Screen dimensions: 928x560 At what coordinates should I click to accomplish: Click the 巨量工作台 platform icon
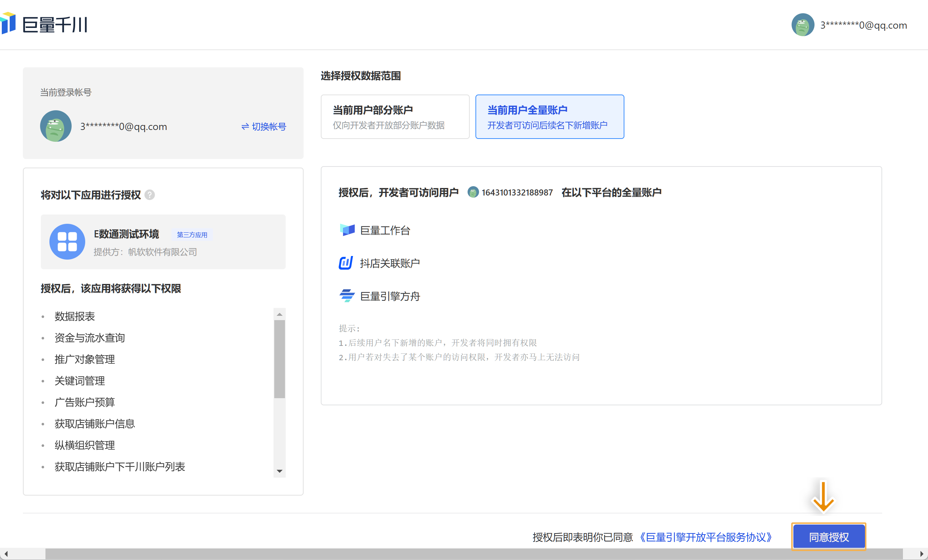pos(347,230)
